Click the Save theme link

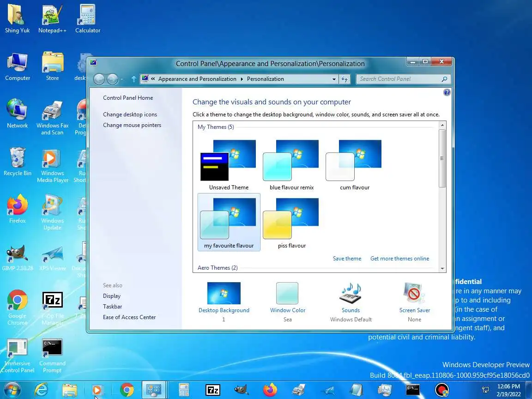click(347, 259)
